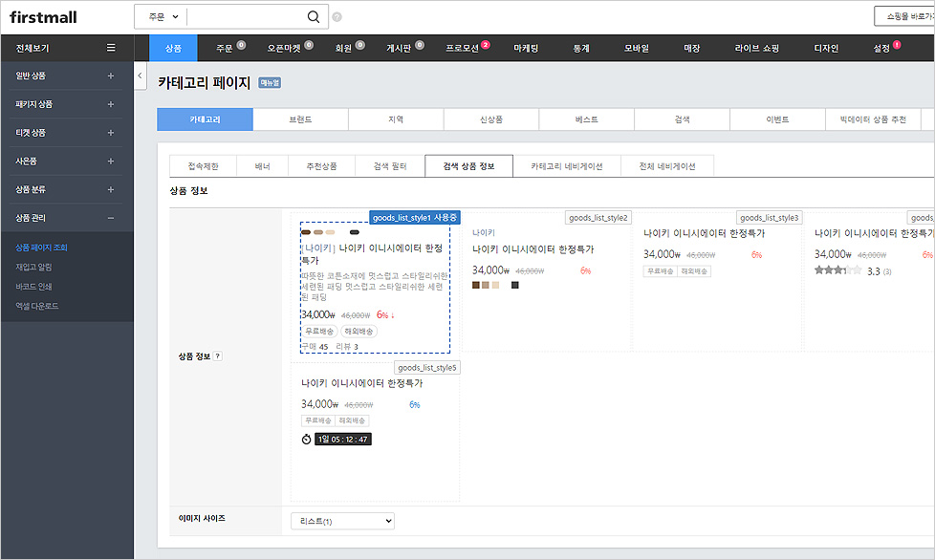The height and width of the screenshot is (560, 935).
Task: Select the 카테고리 네비게이션 sub-tab
Action: 567,166
